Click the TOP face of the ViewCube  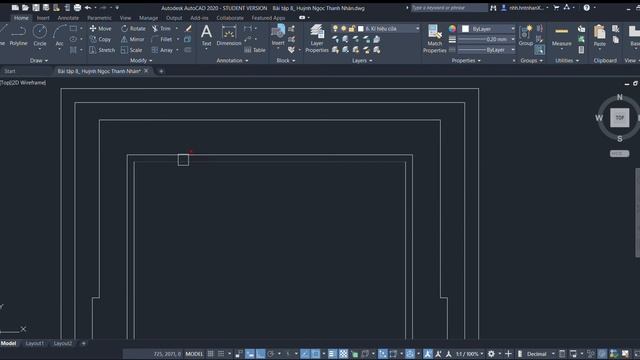620,118
